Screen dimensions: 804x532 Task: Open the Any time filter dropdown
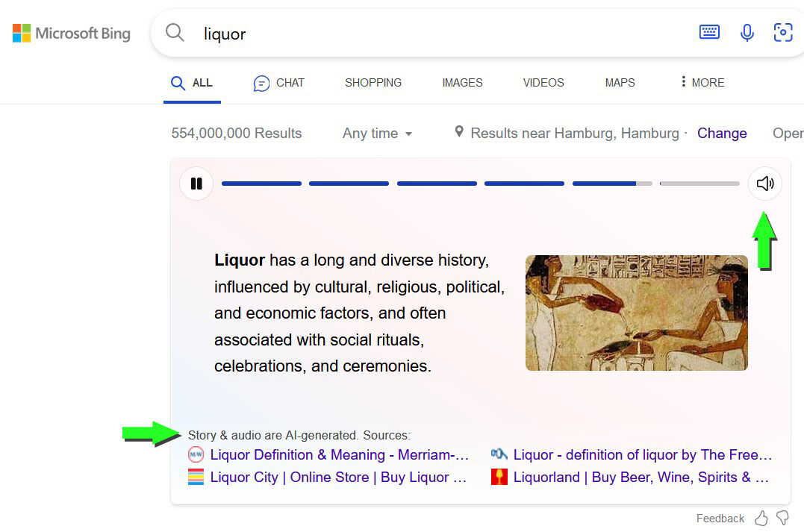click(378, 134)
